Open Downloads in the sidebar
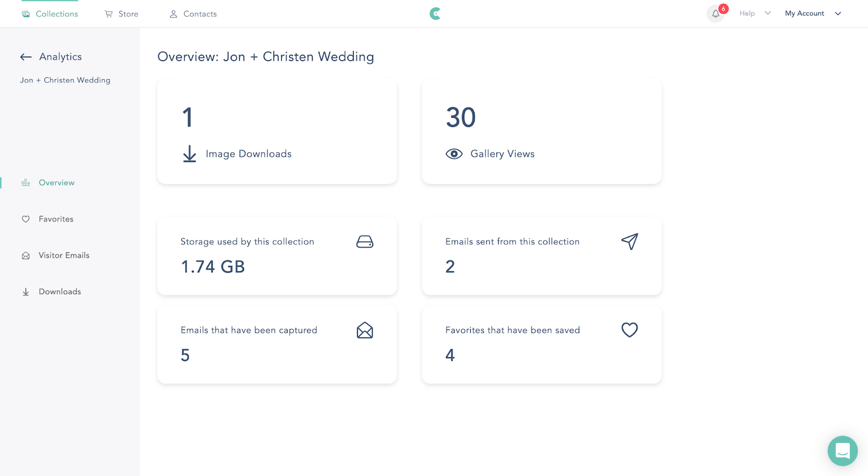This screenshot has height=476, width=868. pyautogui.click(x=60, y=292)
